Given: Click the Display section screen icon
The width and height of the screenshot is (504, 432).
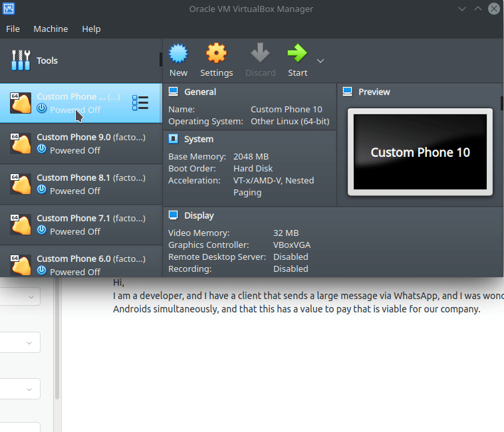Looking at the screenshot, I should (174, 215).
